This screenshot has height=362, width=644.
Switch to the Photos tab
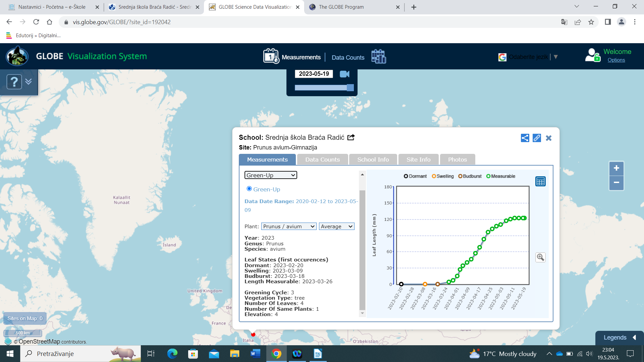click(457, 160)
